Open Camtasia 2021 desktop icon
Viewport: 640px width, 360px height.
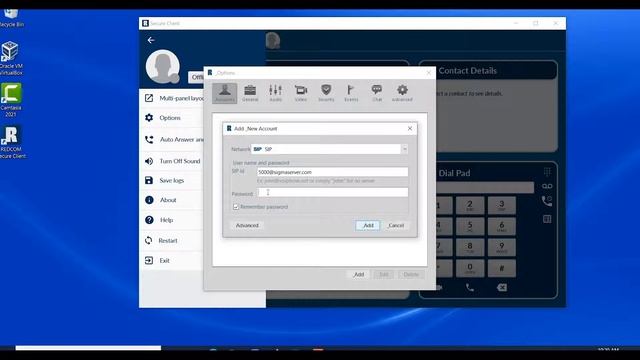click(x=11, y=100)
